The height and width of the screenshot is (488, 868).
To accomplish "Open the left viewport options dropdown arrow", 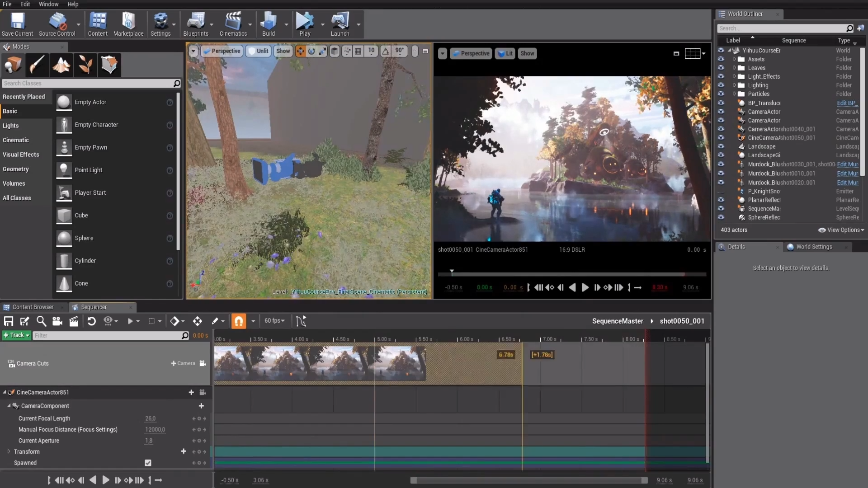I will click(x=193, y=51).
